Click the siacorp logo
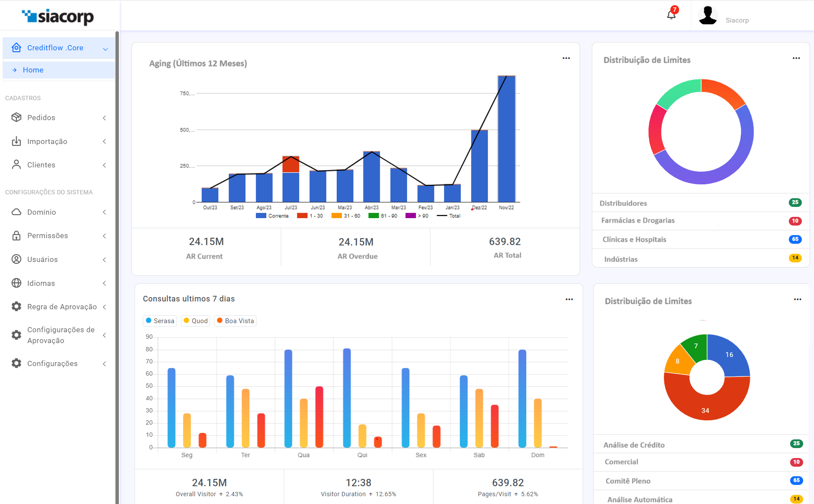814x504 pixels. (57, 16)
